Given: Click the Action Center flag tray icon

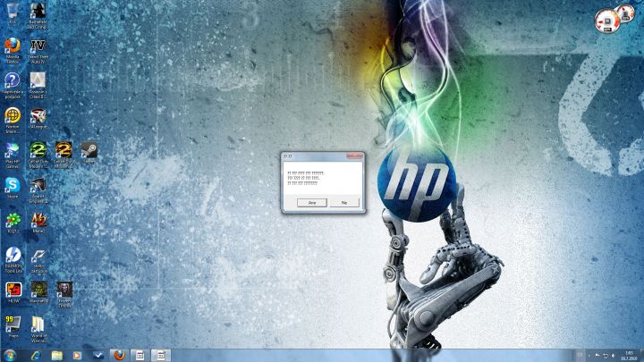Looking at the screenshot, I should tap(597, 356).
